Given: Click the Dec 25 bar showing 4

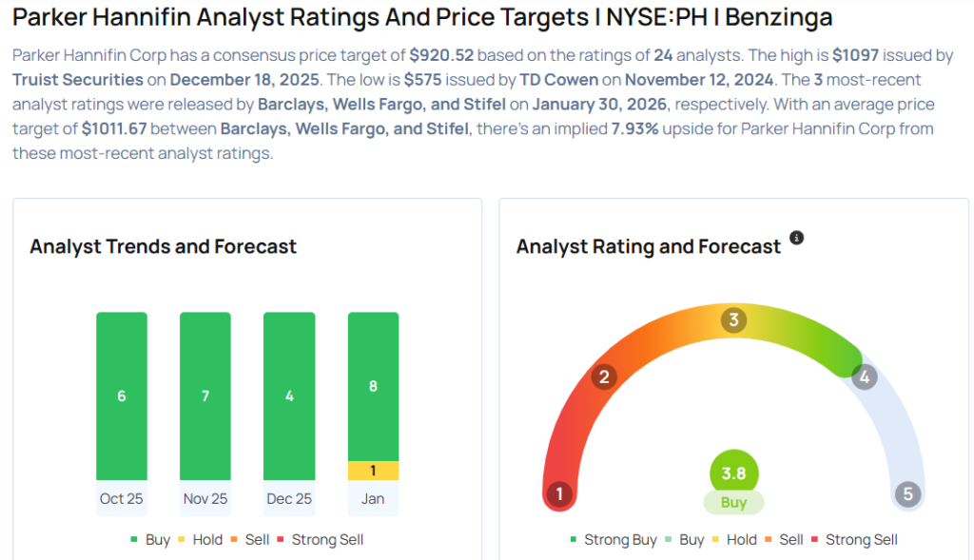Looking at the screenshot, I should [289, 396].
